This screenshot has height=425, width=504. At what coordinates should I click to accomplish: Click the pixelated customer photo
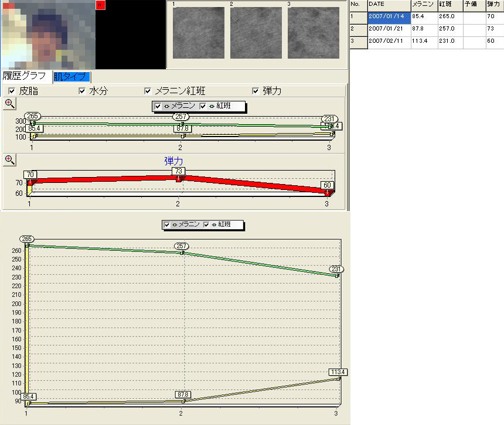48,35
